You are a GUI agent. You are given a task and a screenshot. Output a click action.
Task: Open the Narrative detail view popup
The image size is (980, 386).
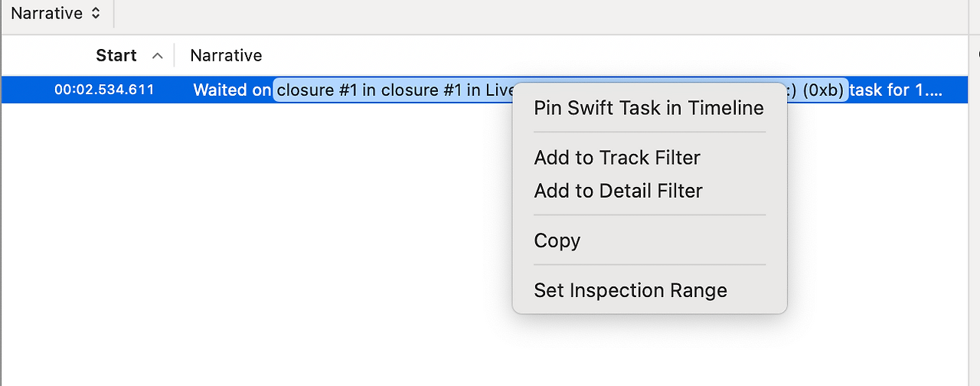pos(47,14)
